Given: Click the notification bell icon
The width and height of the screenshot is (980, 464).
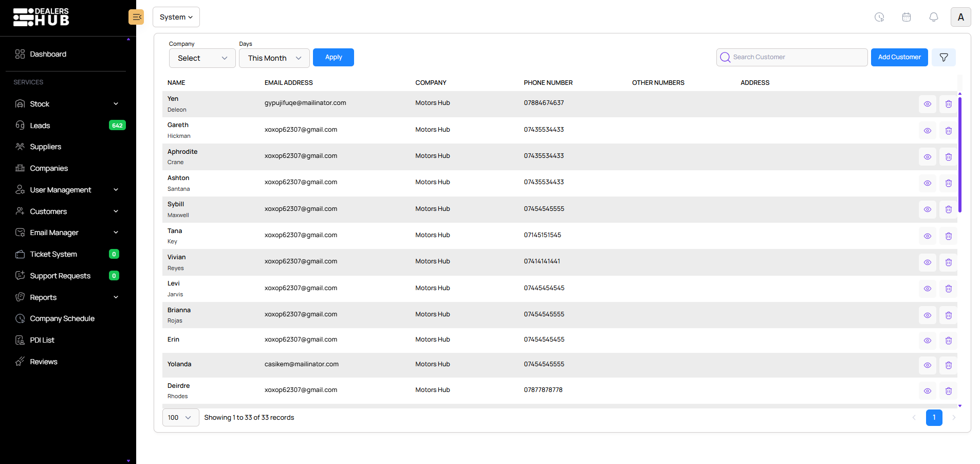Looking at the screenshot, I should [x=933, y=17].
